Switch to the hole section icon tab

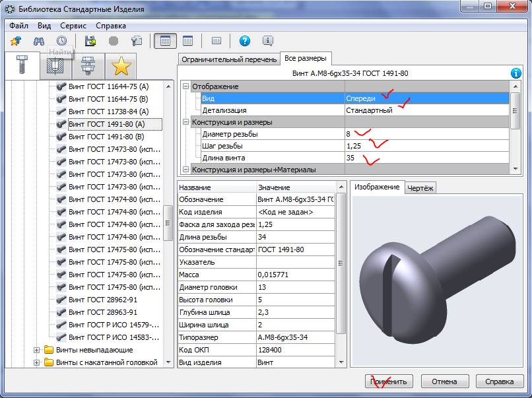(55, 66)
